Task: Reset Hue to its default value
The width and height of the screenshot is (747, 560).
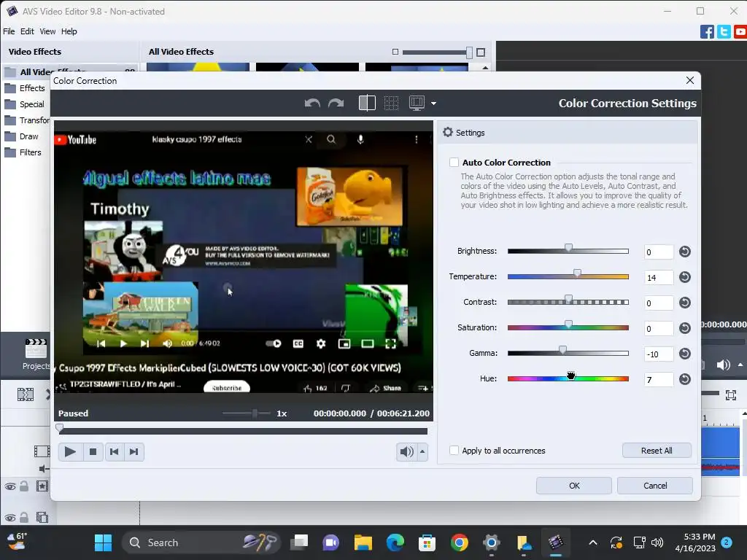Action: click(x=684, y=379)
